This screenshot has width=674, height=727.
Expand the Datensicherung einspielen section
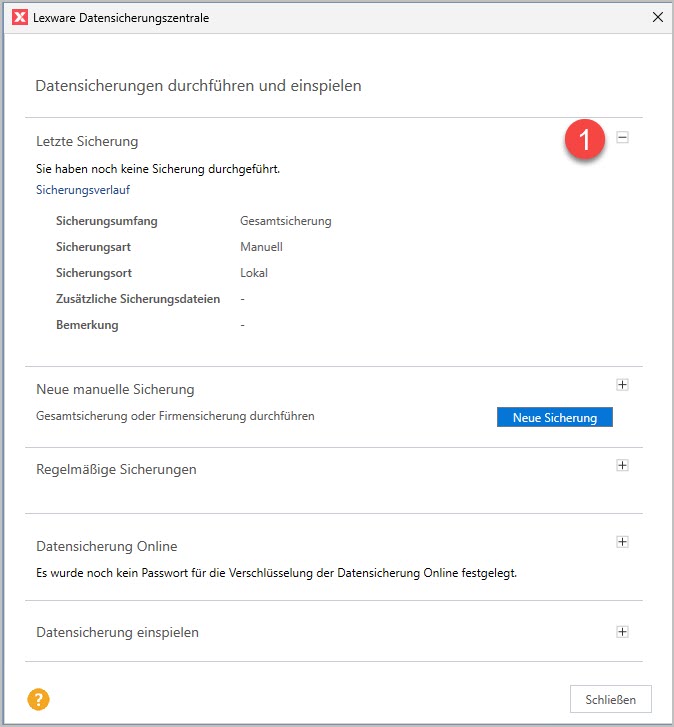point(622,632)
